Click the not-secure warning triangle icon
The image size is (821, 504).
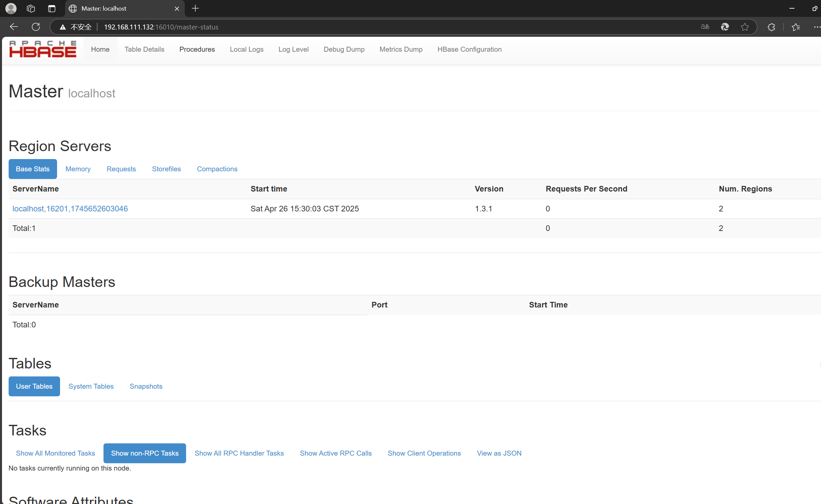point(62,27)
